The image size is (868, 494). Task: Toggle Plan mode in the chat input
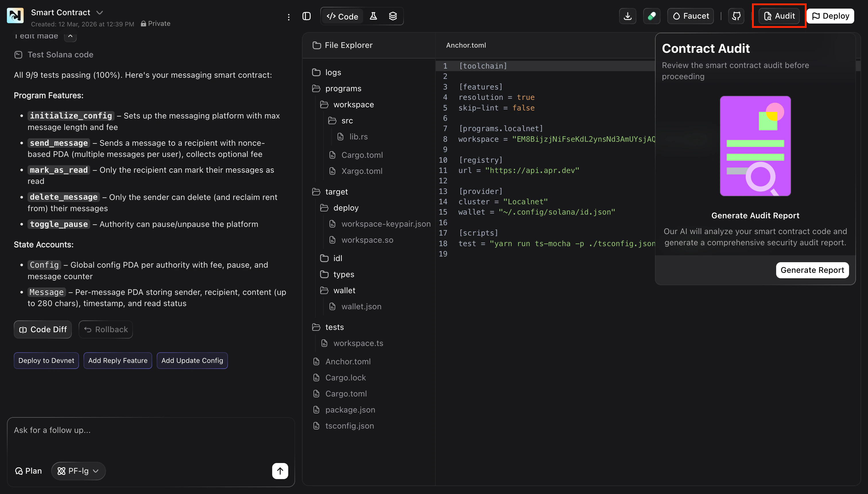pos(28,470)
